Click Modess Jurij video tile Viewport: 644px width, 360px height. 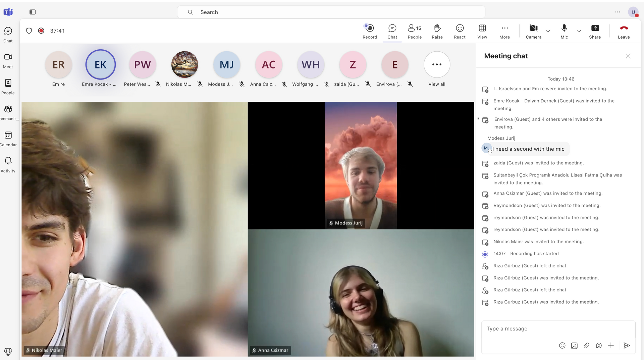click(x=361, y=165)
